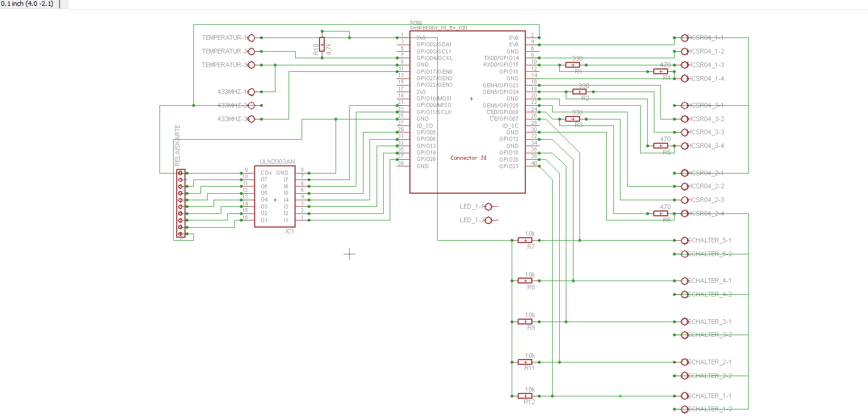Screen dimensions: 868x419
Task: Select the SCHALTER_3-1 pad
Action: click(684, 322)
